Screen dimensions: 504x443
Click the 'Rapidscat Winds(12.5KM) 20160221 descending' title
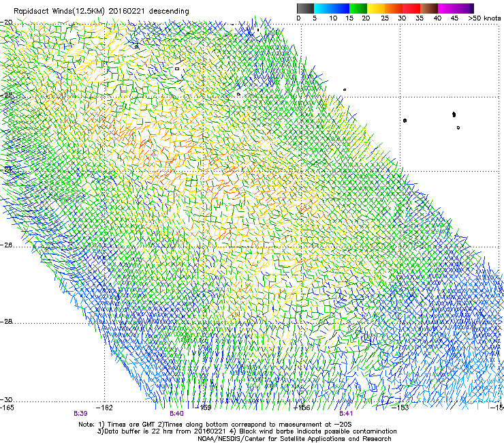(x=101, y=12)
